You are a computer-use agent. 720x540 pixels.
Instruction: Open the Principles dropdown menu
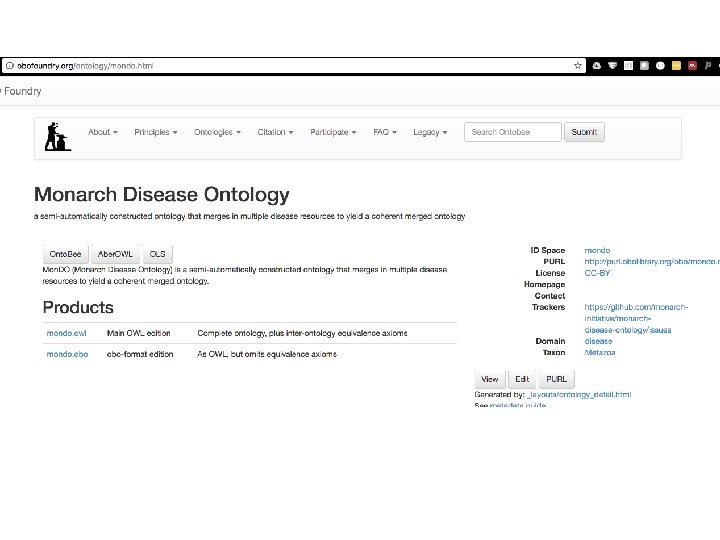[x=156, y=132]
